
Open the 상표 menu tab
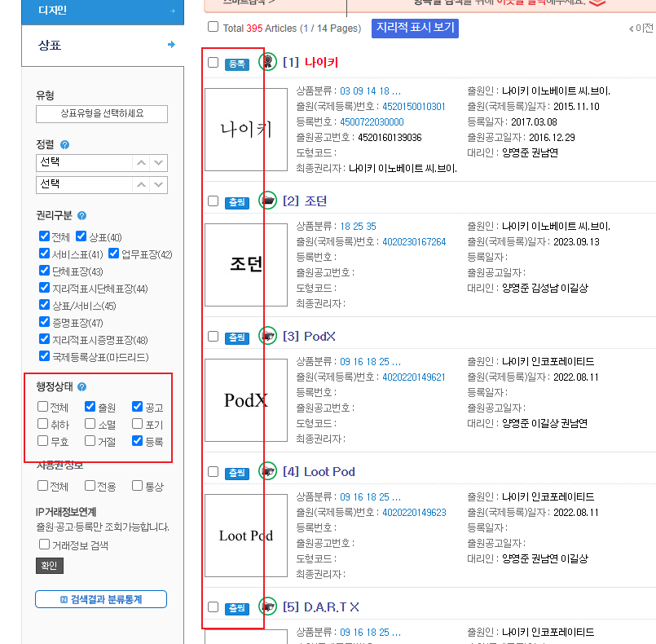coord(103,45)
